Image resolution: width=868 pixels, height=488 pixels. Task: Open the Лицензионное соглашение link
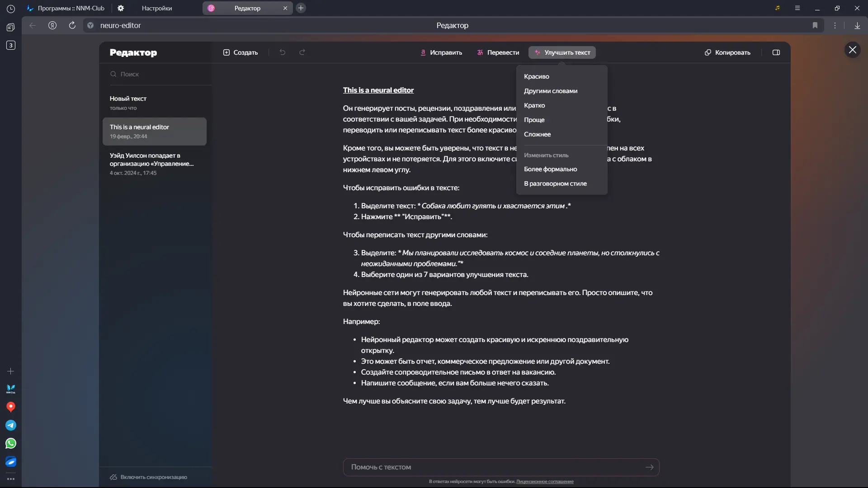coord(545,482)
